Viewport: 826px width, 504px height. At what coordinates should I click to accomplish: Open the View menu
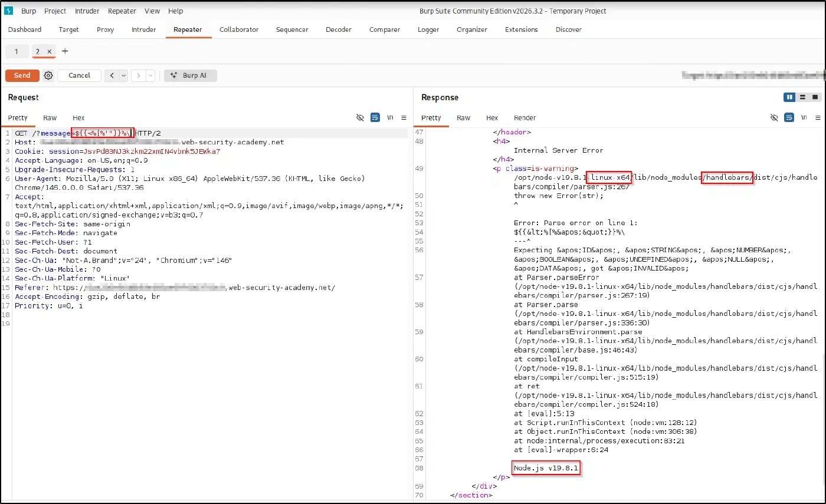coord(152,11)
